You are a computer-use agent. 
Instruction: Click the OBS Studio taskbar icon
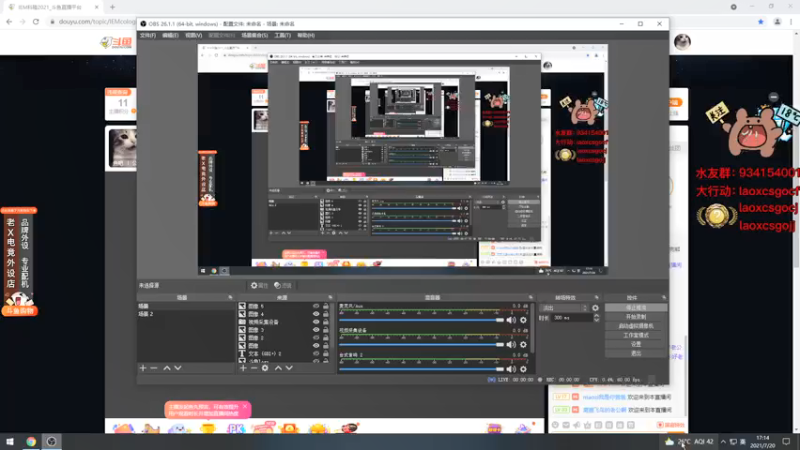(52, 442)
